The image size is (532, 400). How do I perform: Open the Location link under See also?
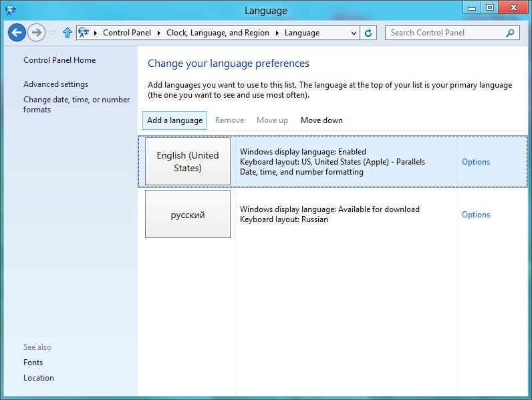tap(38, 378)
